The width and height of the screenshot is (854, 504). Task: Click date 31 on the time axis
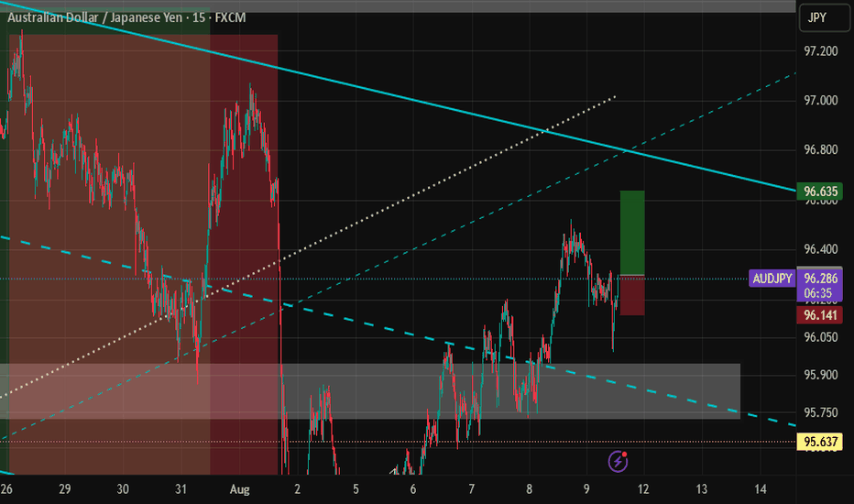181,488
